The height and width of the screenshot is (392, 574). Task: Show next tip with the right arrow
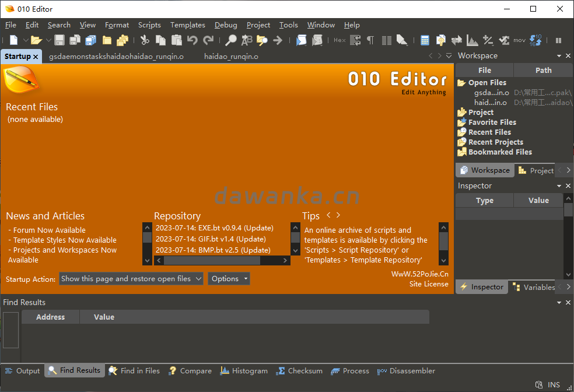(338, 215)
